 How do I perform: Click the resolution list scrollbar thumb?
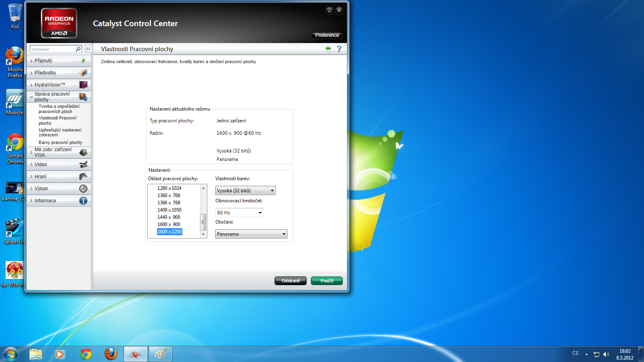tap(203, 222)
